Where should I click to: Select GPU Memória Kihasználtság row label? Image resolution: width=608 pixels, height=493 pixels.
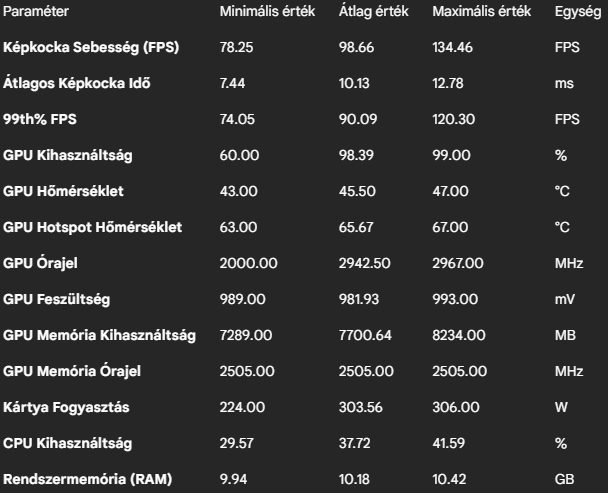pos(99,336)
